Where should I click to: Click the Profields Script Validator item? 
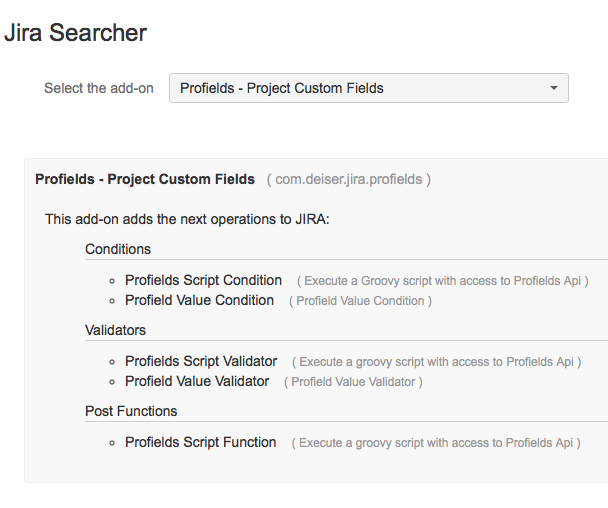(x=201, y=361)
